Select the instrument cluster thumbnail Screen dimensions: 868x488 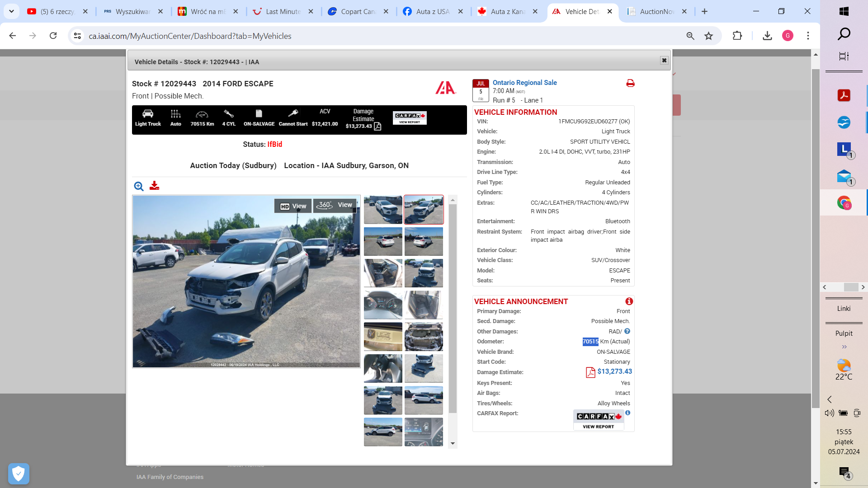click(383, 305)
